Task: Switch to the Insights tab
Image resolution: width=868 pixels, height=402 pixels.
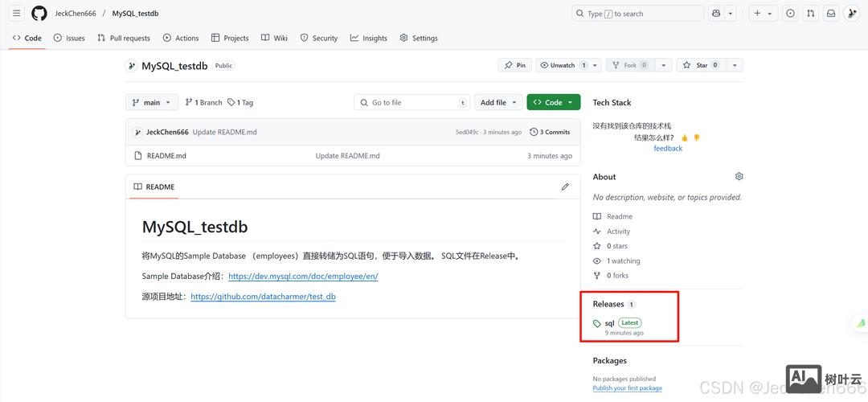Action: pyautogui.click(x=369, y=39)
